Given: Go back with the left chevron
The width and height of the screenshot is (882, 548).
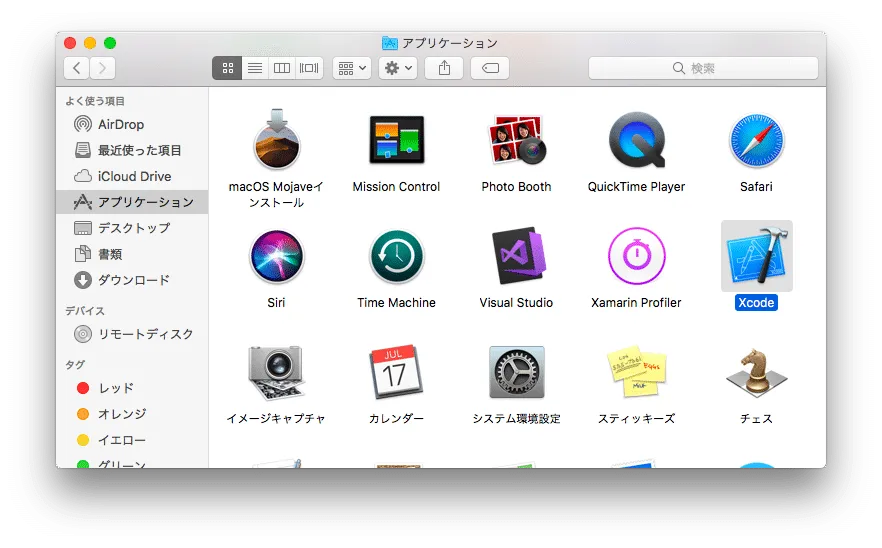Looking at the screenshot, I should 76,68.
